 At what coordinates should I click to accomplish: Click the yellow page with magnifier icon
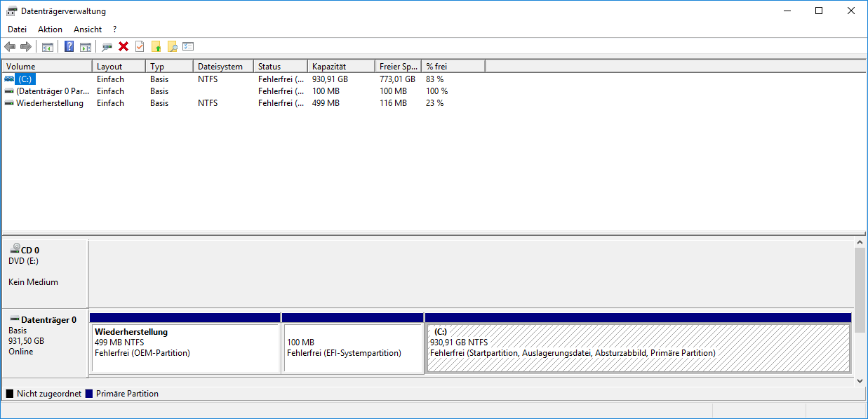[x=172, y=47]
